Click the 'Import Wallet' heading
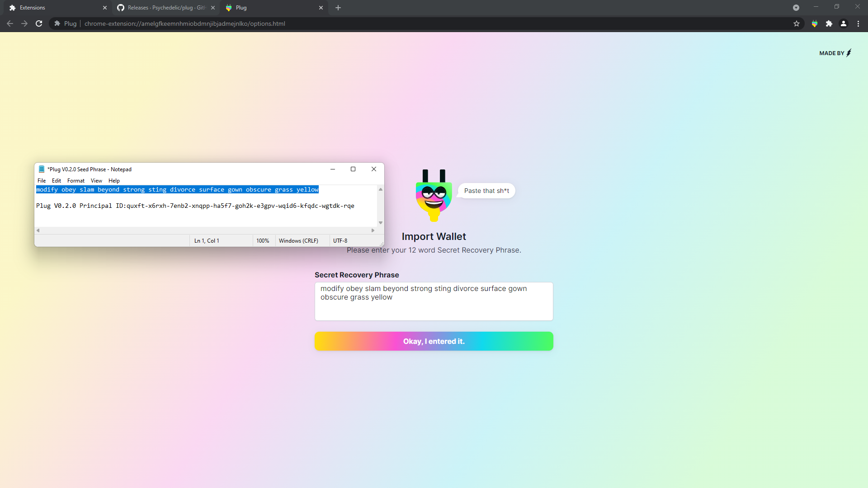The height and width of the screenshot is (488, 868). pos(434,236)
